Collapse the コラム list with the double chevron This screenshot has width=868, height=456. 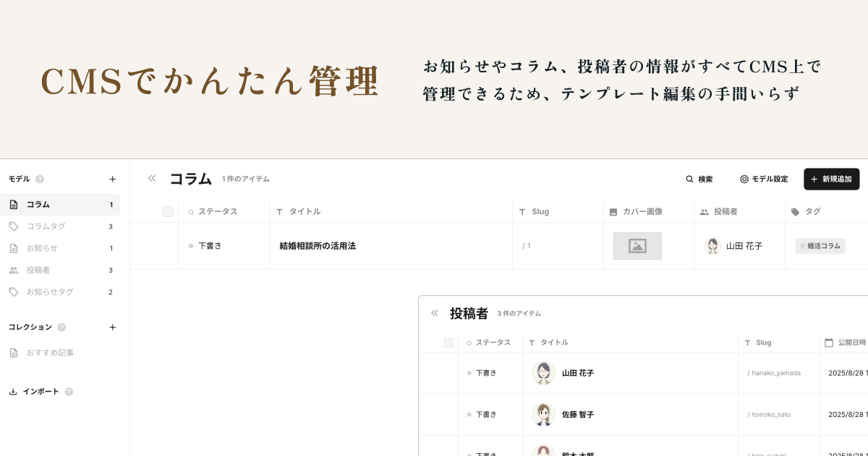click(152, 178)
